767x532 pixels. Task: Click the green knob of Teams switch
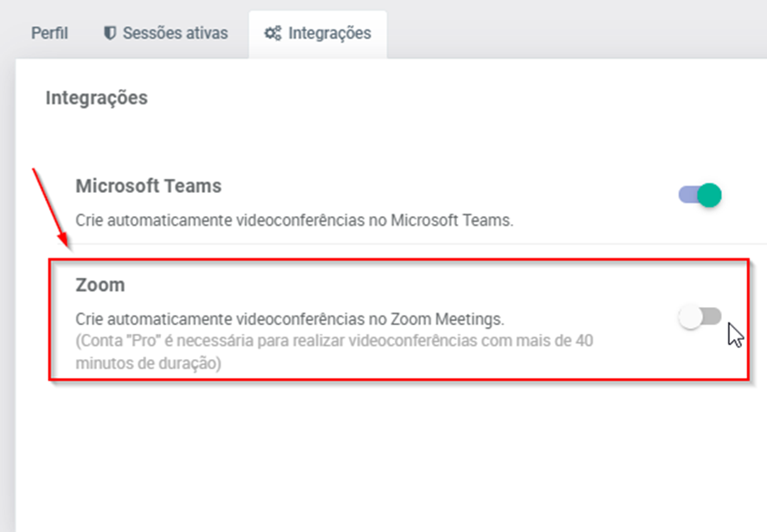pos(709,195)
